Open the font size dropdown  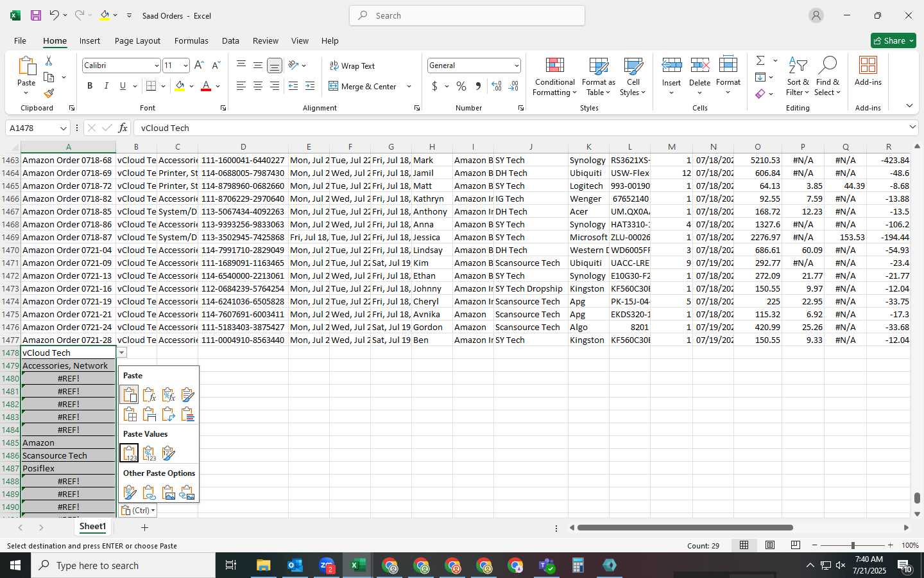(x=185, y=66)
